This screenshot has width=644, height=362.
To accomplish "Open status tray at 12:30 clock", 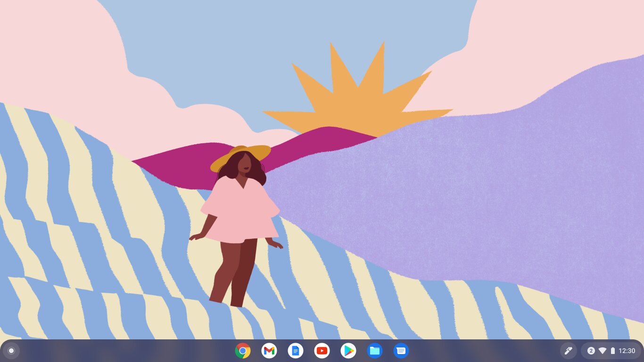I will (x=627, y=351).
